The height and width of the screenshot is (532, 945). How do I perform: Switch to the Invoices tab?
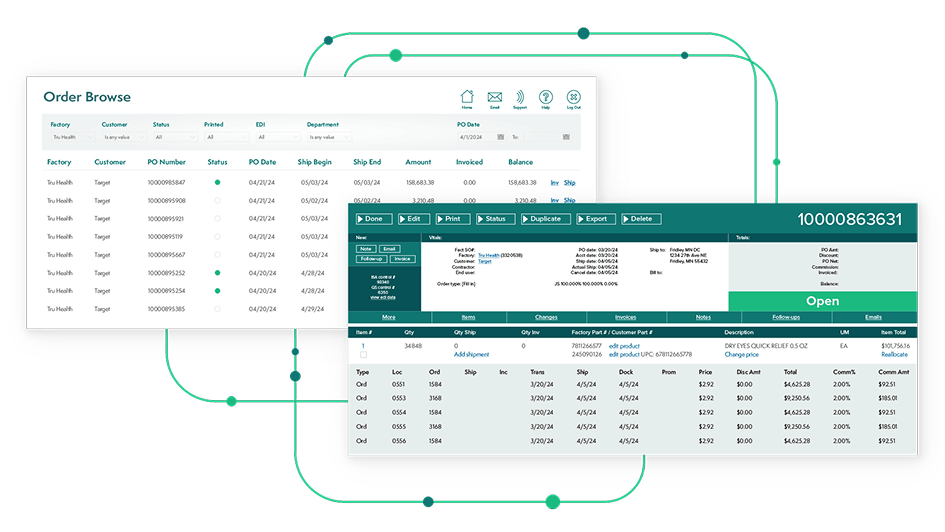coord(625,317)
